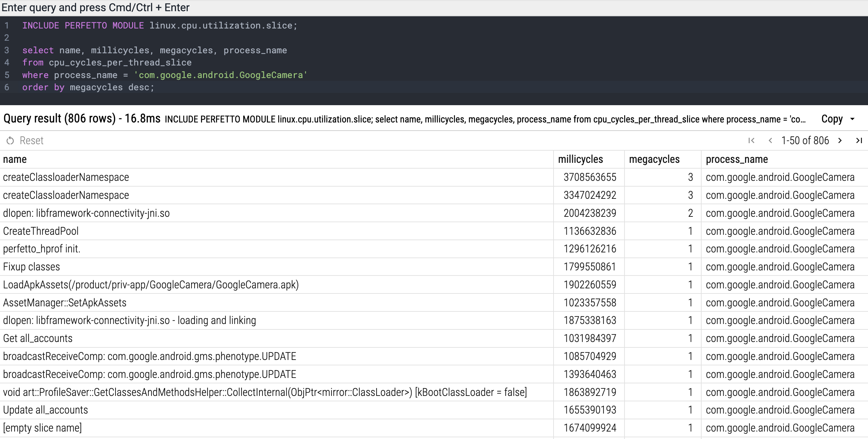The height and width of the screenshot is (439, 868).
Task: Click the process_name column header
Action: [737, 159]
